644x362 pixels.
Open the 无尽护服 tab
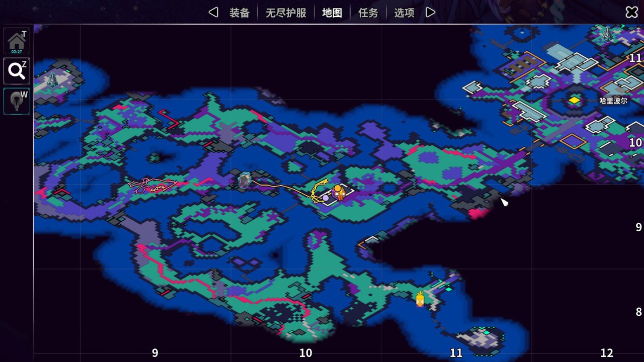[286, 13]
